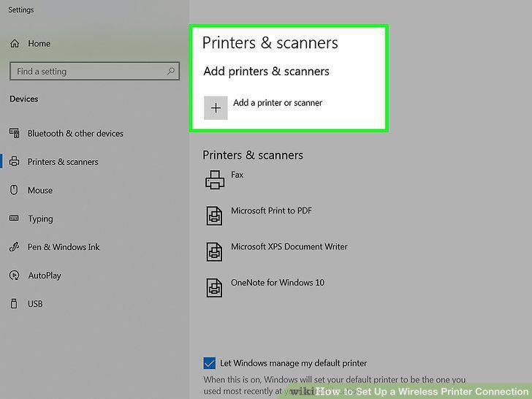Click the plus icon to add printer

pos(216,108)
